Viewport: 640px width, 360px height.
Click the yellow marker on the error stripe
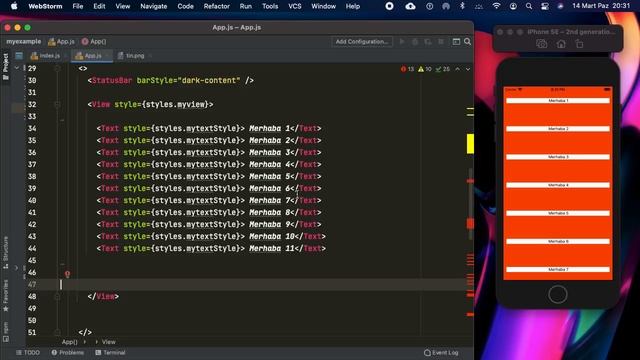click(x=470, y=144)
